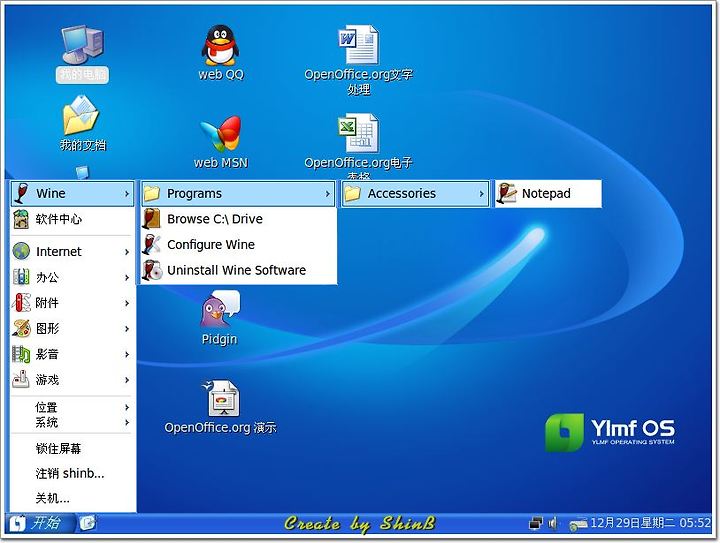The image size is (720, 543).
Task: Launch web MSN butterfly icon
Action: [220, 134]
